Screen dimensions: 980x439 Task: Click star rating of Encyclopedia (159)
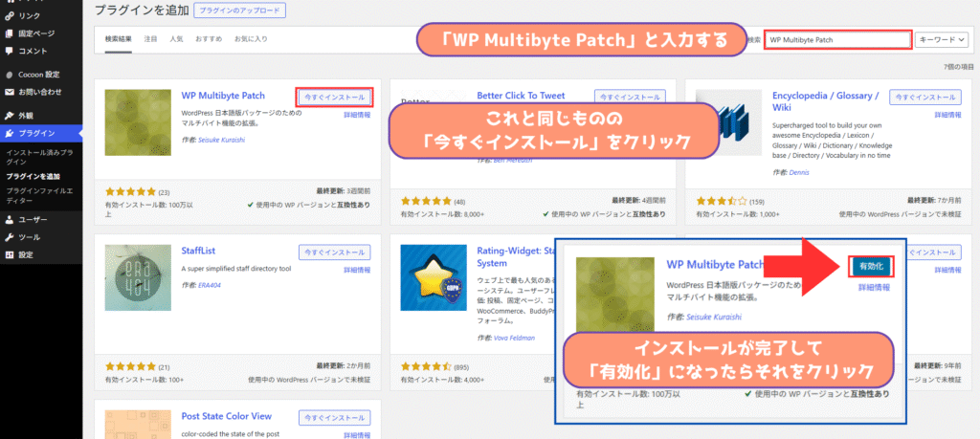coord(722,202)
